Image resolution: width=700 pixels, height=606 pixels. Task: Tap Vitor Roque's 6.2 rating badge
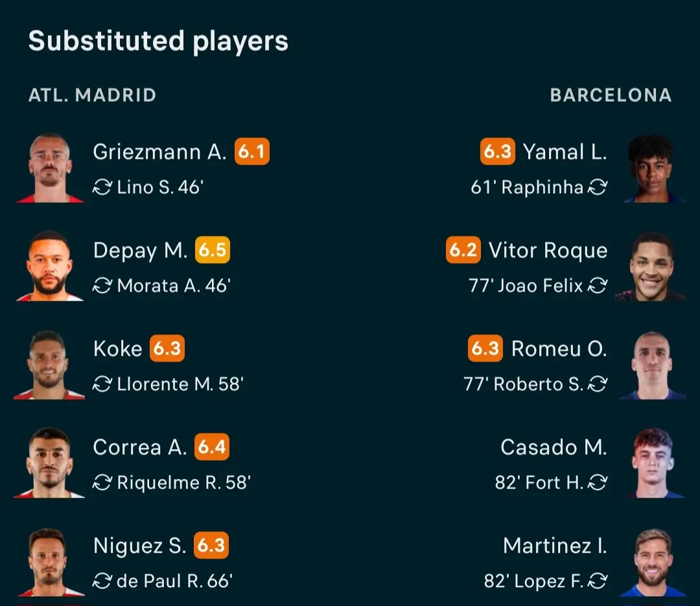463,251
